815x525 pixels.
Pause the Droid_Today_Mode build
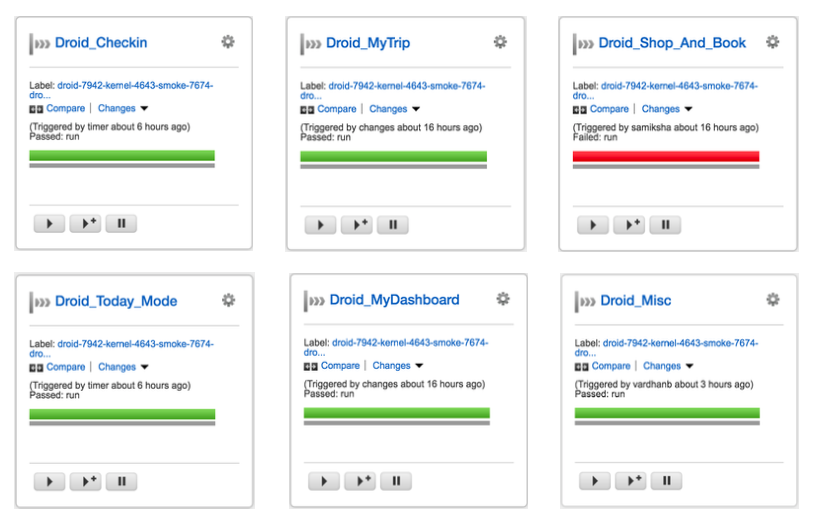[121, 482]
